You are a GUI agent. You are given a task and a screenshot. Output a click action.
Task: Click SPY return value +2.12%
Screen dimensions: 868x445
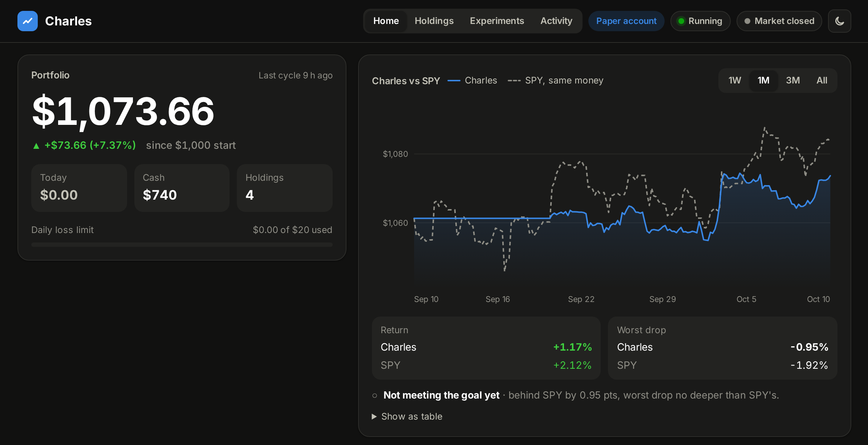572,365
